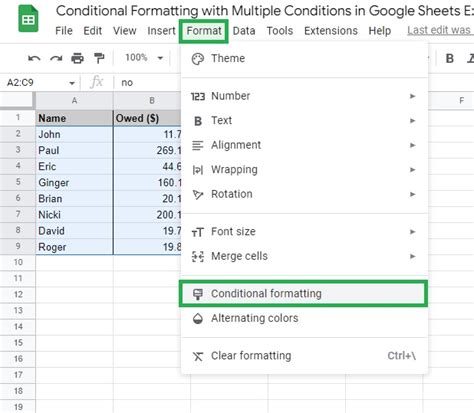Select row 1 header
This screenshot has width=474, height=413.
[18, 117]
